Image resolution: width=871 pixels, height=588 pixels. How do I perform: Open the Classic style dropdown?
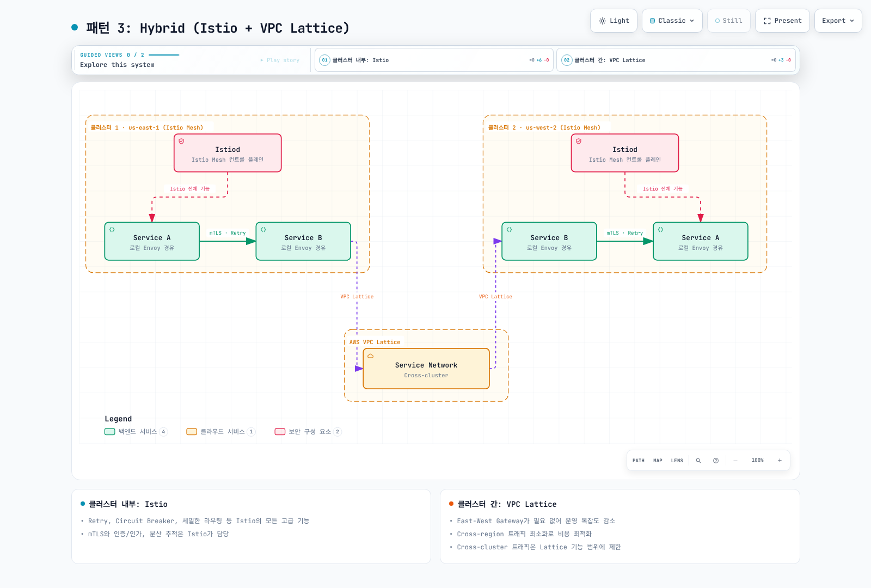tap(672, 21)
